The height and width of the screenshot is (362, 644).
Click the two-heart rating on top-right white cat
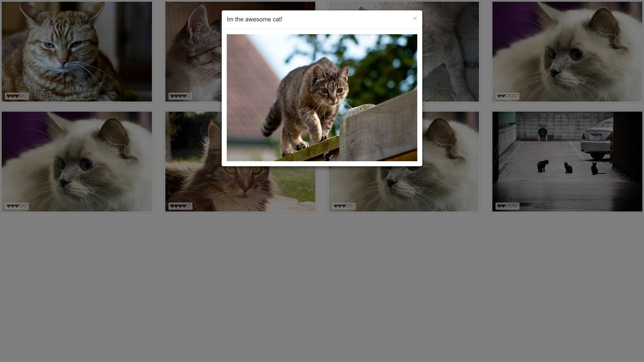[507, 96]
